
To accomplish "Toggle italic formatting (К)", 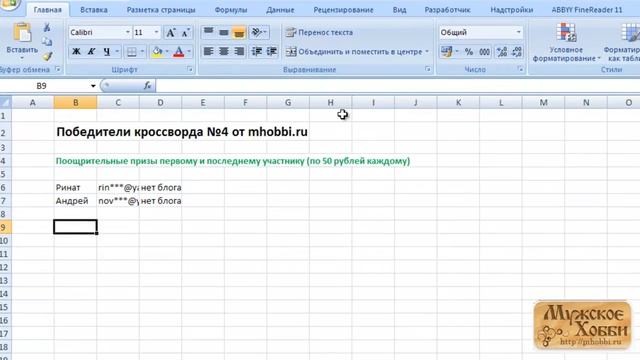I will [x=91, y=51].
